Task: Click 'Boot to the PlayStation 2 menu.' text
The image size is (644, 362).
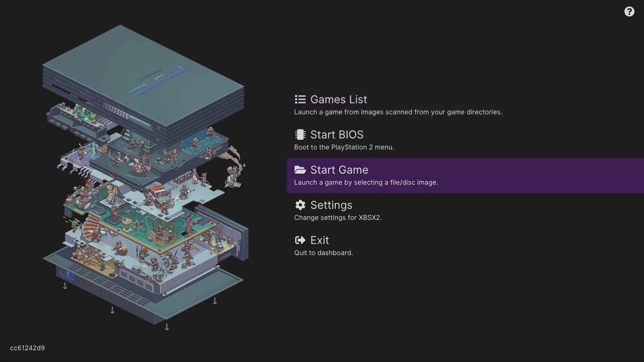Action: tap(344, 147)
